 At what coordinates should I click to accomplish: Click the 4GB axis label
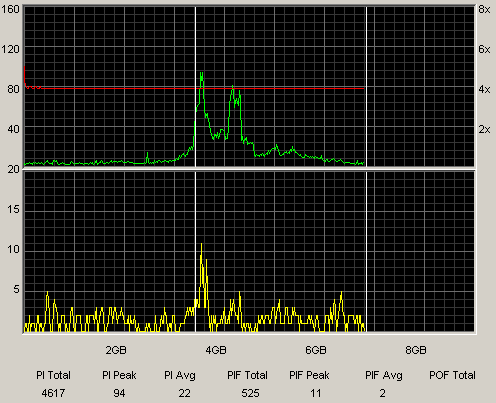tap(216, 350)
